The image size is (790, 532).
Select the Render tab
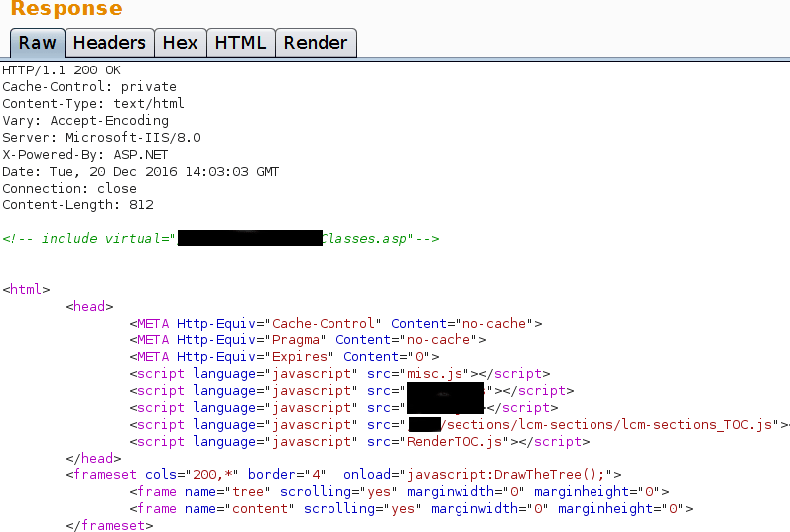(x=316, y=43)
